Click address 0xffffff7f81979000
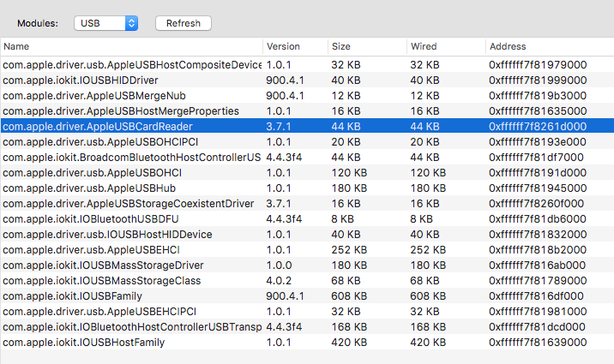The width and height of the screenshot is (614, 364). pyautogui.click(x=538, y=64)
